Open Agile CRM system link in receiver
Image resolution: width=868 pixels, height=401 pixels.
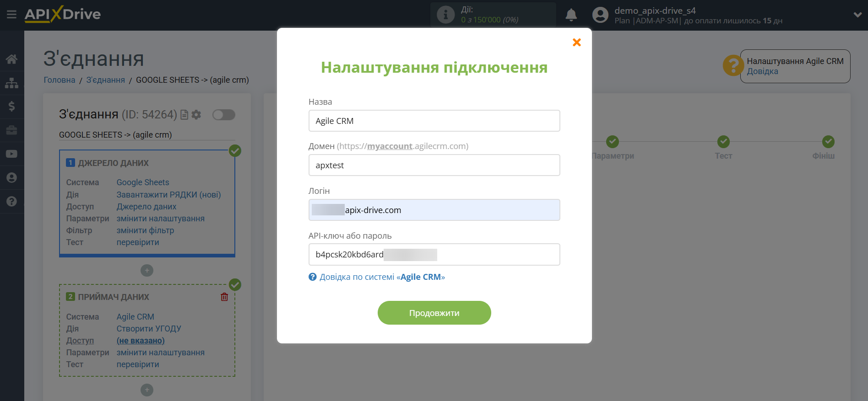(136, 317)
